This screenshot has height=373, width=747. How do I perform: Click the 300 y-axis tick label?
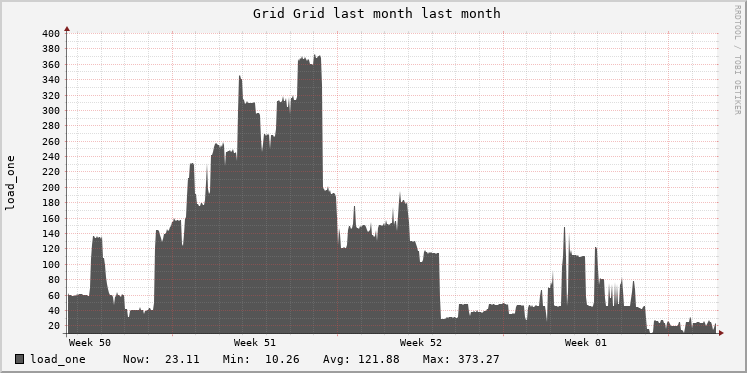51,111
